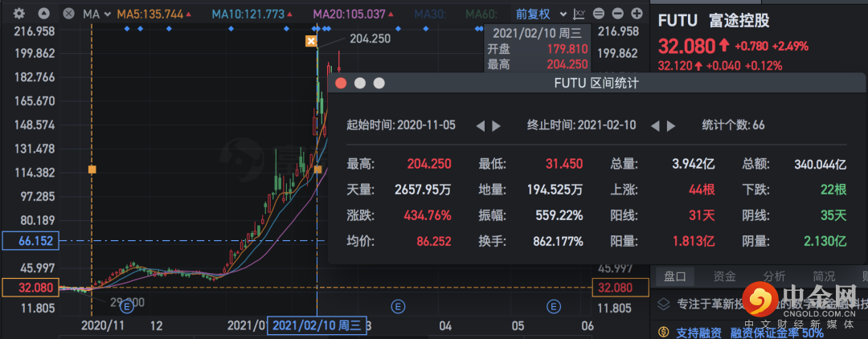The width and height of the screenshot is (868, 339).
Task: Click 统计个数:66 text
Action: click(734, 125)
